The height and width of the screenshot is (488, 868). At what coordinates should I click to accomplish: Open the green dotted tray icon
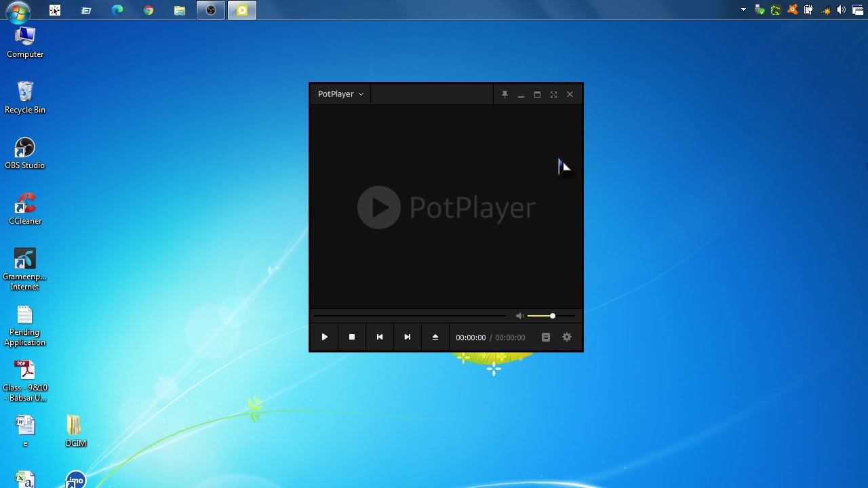click(x=776, y=10)
